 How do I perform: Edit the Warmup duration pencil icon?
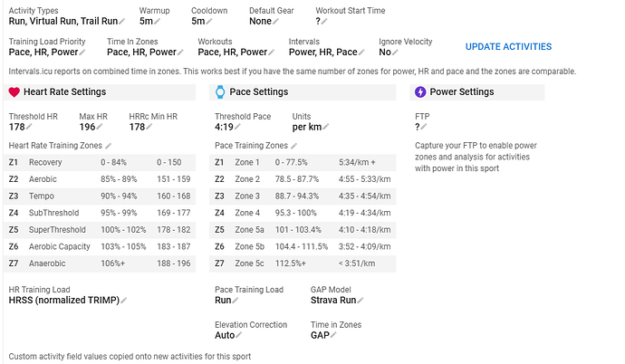click(157, 21)
